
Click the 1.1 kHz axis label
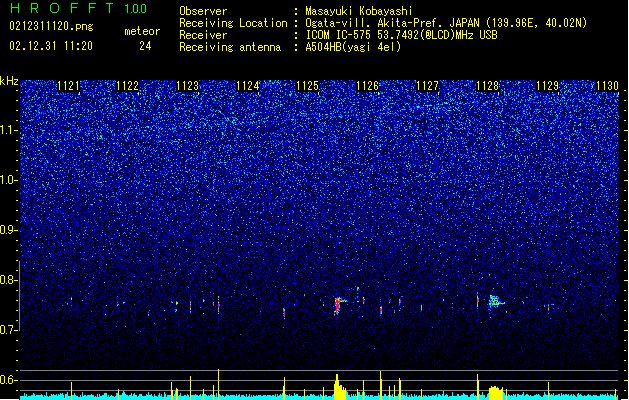pyautogui.click(x=8, y=130)
